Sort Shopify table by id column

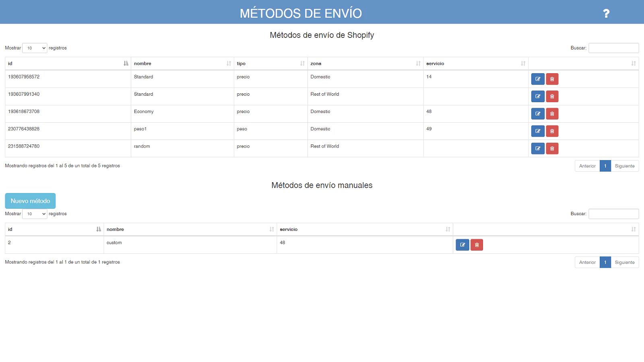pyautogui.click(x=68, y=64)
